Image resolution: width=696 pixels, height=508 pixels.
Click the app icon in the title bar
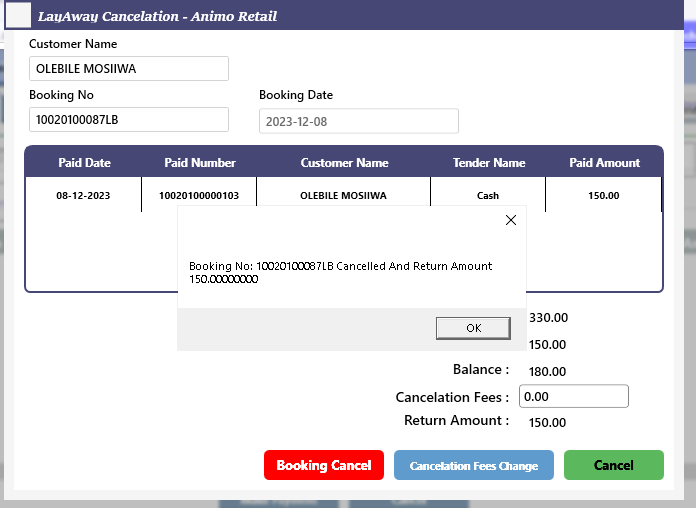tap(19, 16)
